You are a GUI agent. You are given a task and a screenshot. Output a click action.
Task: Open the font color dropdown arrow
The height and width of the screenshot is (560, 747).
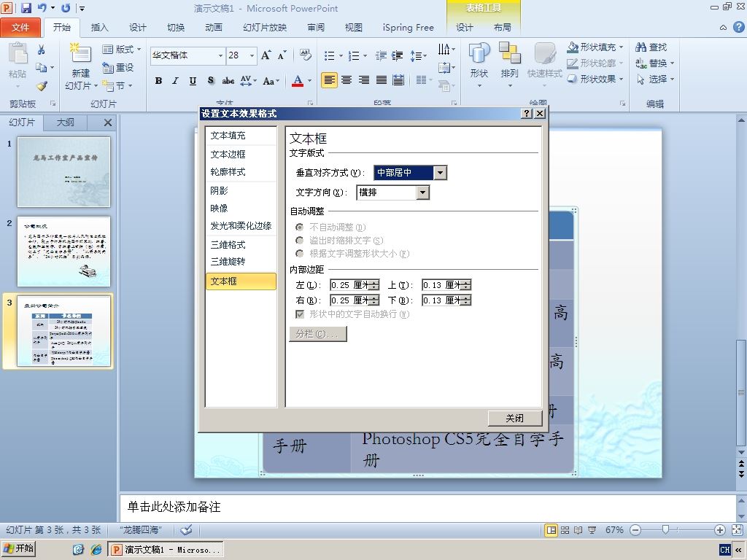(x=309, y=81)
